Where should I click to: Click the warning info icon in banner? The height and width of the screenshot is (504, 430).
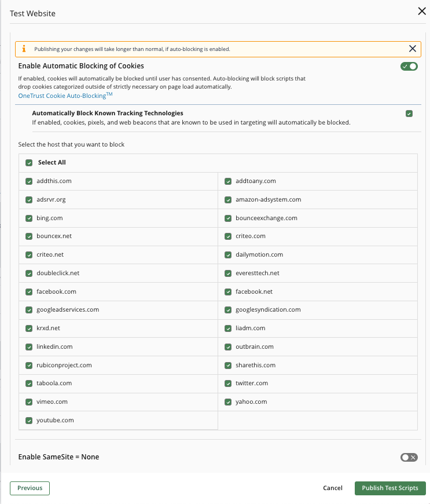pyautogui.click(x=24, y=49)
